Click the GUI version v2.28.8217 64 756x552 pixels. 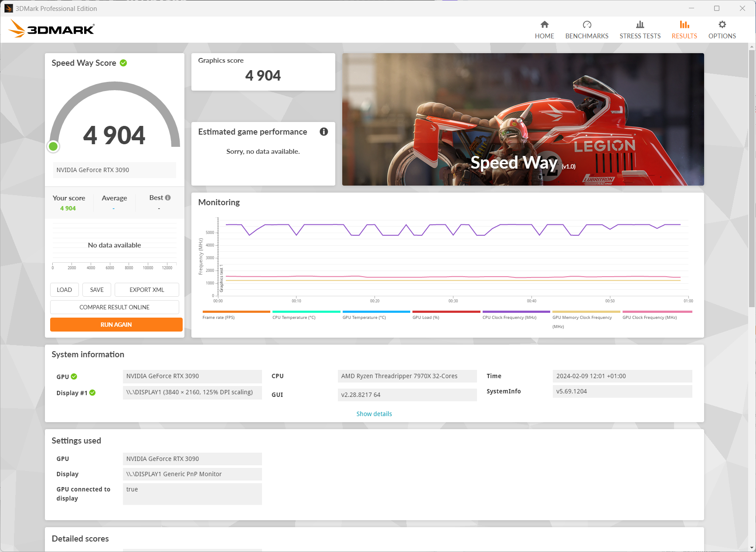(407, 395)
